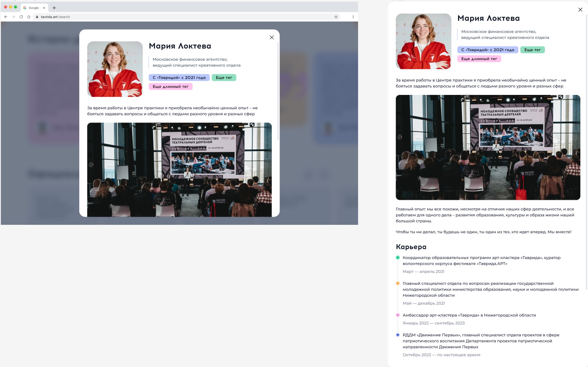
Task: Open the browser three-dot menu
Action: tap(353, 17)
